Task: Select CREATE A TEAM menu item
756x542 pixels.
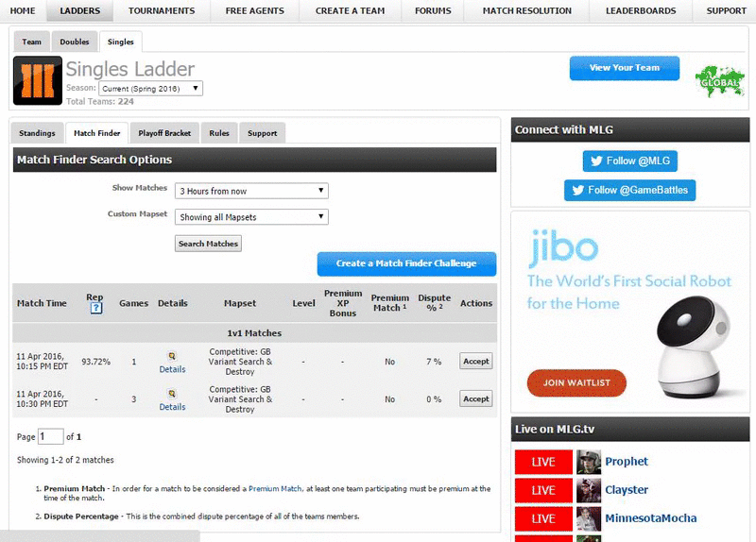Action: click(x=350, y=10)
